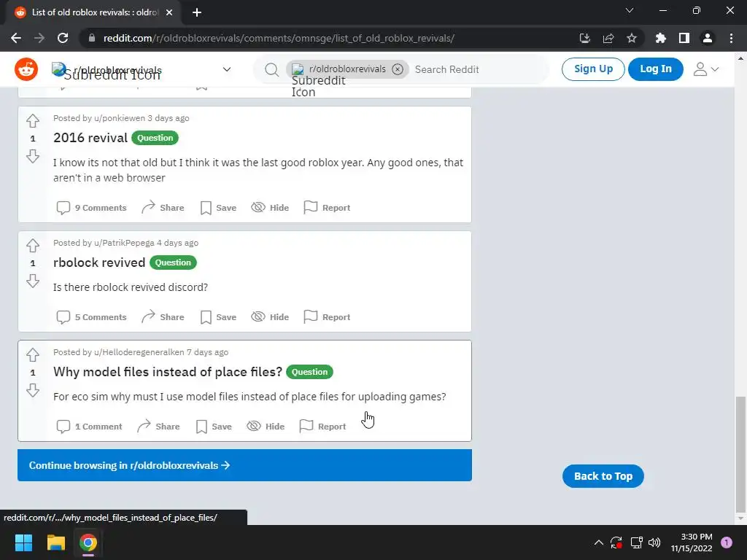Viewport: 747px width, 560px height.
Task: Bookmark this page with the star icon
Action: click(x=632, y=38)
